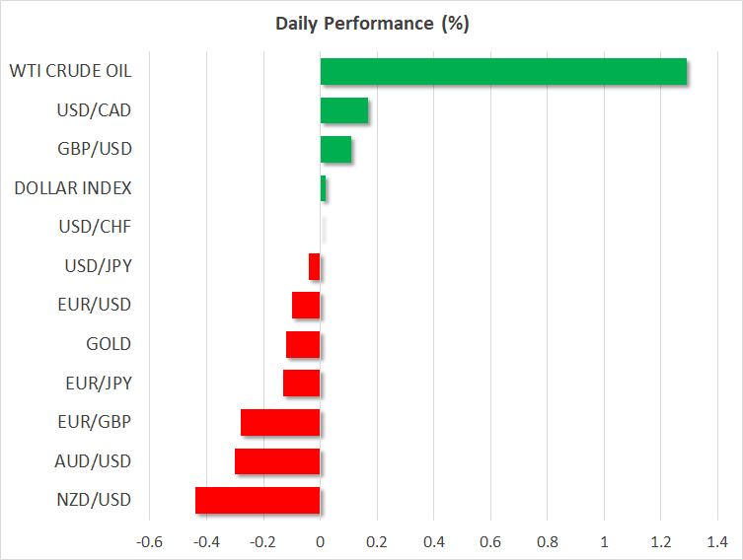Viewport: 743px width, 560px height.
Task: Click the Dollar Index small green bar
Action: tap(323, 188)
